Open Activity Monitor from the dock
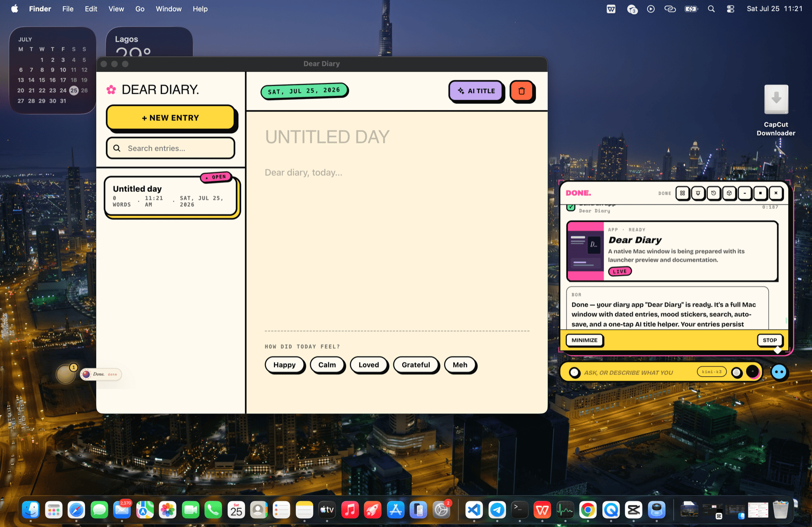Image resolution: width=812 pixels, height=527 pixels. (x=565, y=510)
